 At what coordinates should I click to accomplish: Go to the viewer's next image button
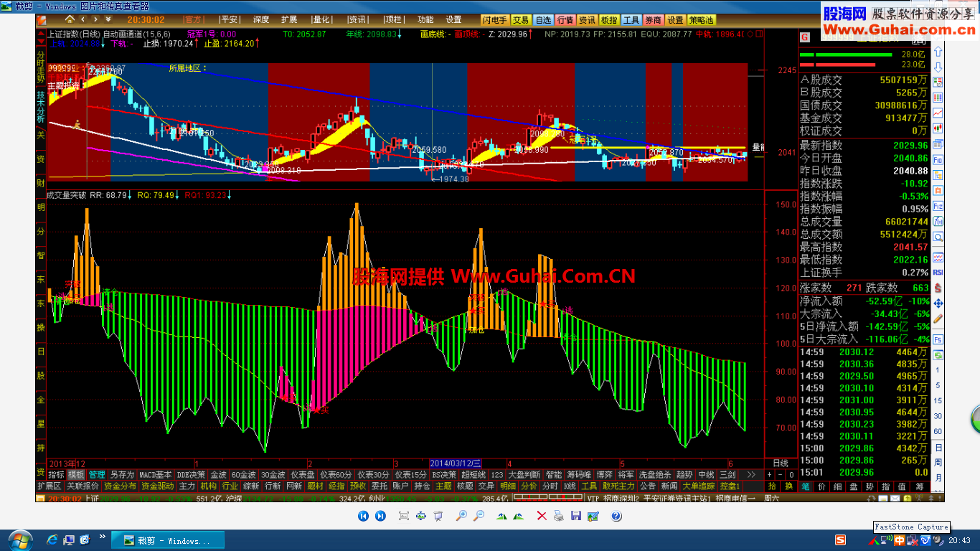(x=380, y=516)
